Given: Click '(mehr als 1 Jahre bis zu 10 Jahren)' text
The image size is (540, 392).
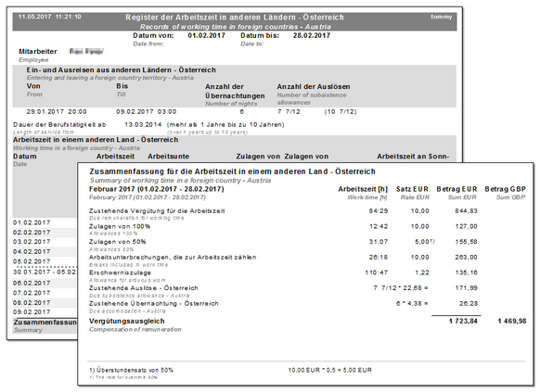Looking at the screenshot, I should pos(225,124).
